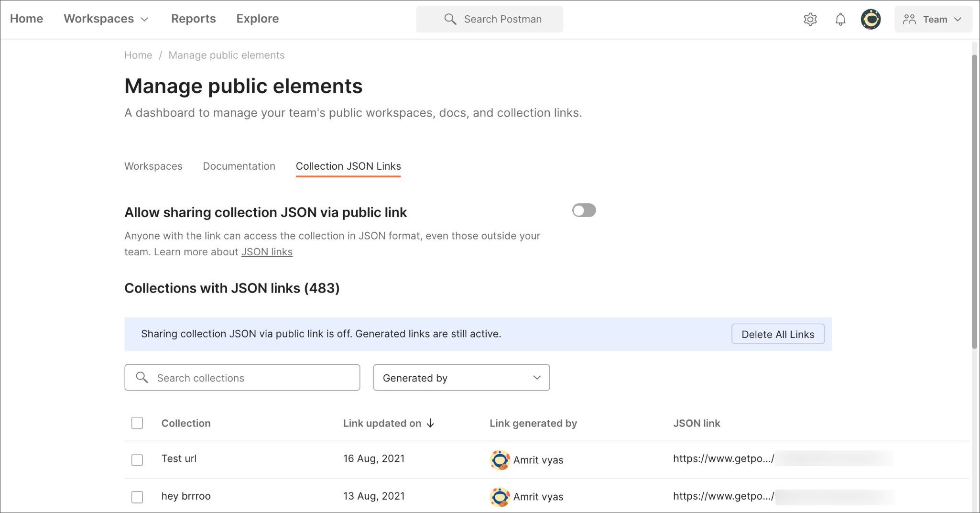Open Reports in top navigation

(193, 19)
